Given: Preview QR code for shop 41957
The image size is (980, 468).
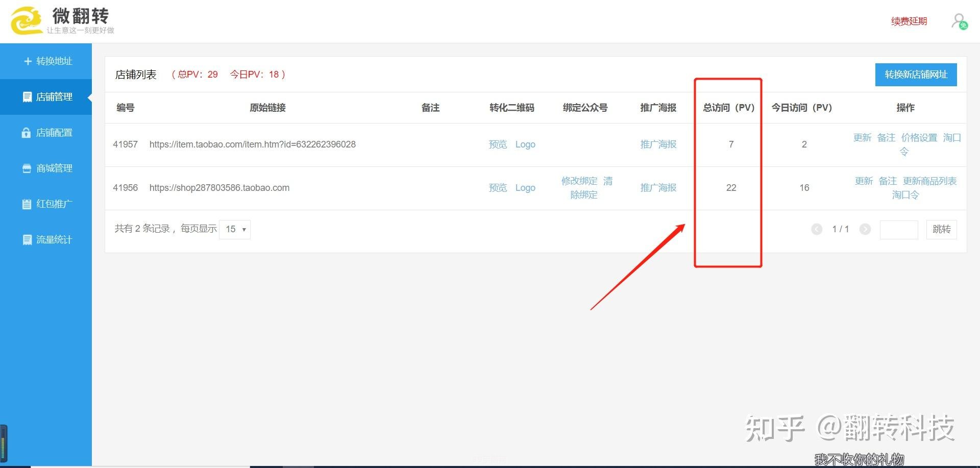Looking at the screenshot, I should 498,144.
